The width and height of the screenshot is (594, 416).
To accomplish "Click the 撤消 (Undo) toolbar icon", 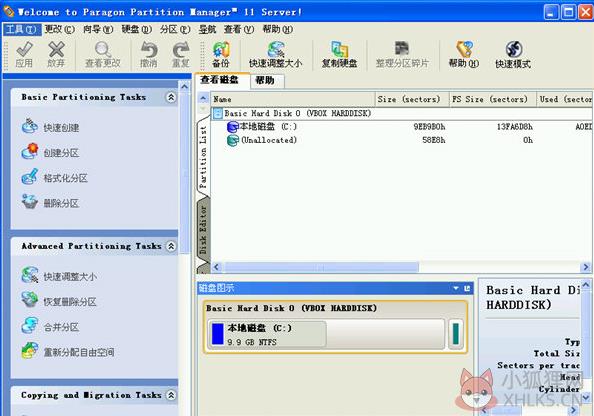I will point(148,55).
